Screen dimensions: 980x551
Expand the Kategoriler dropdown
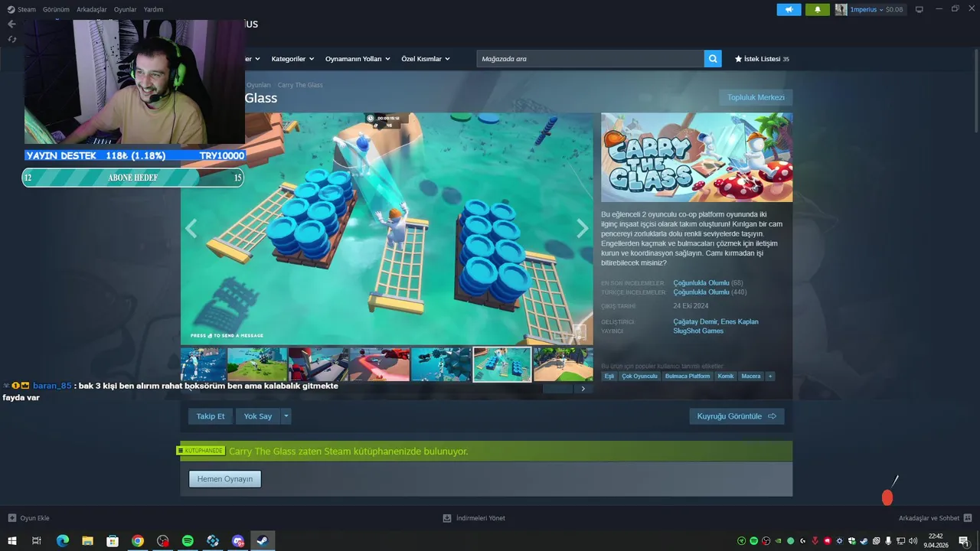coord(292,59)
